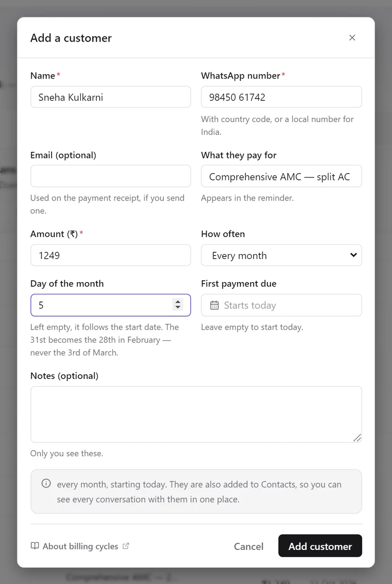This screenshot has height=584, width=392.
Task: Click the Amount (₹) field
Action: coord(111,256)
